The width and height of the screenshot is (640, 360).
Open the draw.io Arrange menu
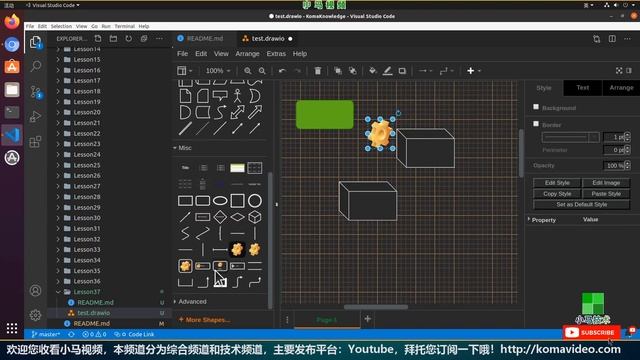(247, 53)
